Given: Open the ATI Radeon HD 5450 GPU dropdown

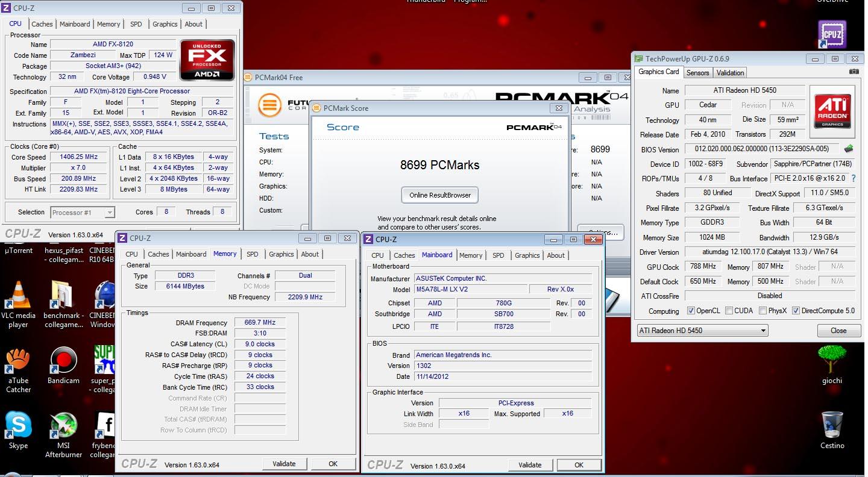Looking at the screenshot, I should click(x=702, y=330).
